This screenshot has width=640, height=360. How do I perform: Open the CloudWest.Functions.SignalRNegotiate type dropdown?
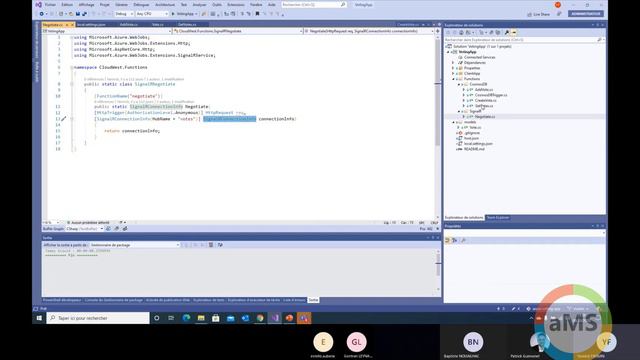click(238, 31)
